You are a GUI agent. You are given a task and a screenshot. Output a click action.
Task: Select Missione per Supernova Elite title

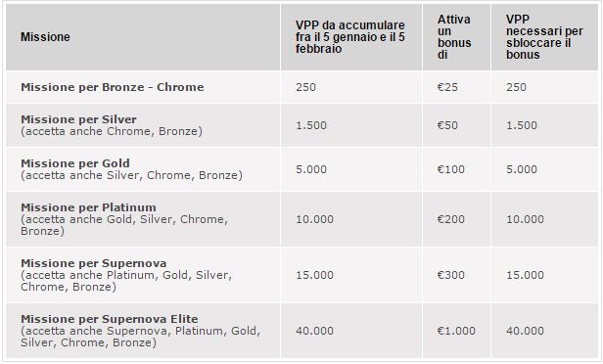[x=110, y=319]
